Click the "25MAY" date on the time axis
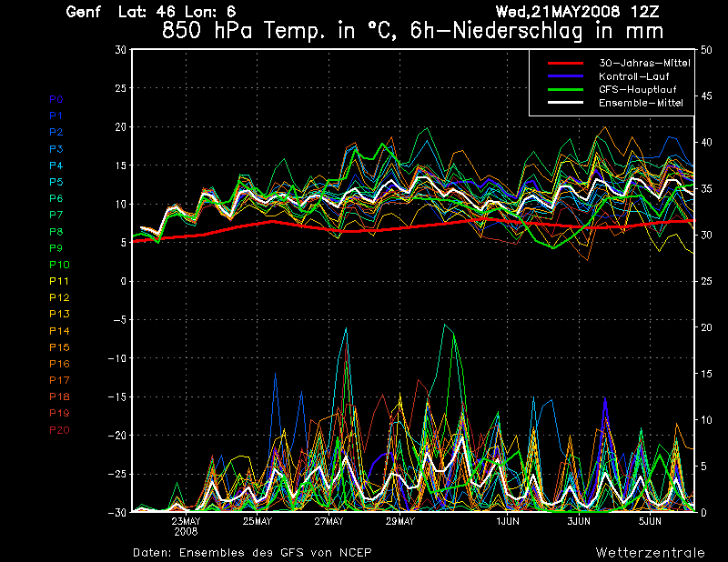Viewport: 728px width, 562px height. pos(258,521)
